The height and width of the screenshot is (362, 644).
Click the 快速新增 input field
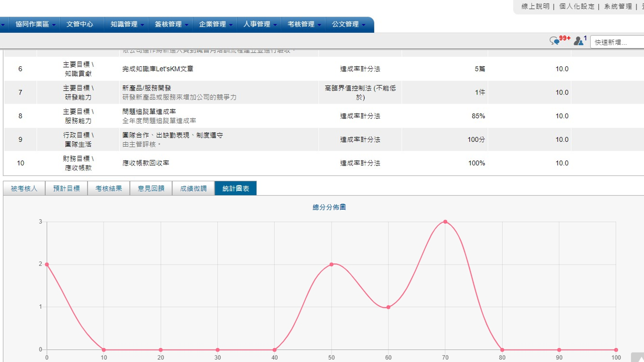pos(618,42)
